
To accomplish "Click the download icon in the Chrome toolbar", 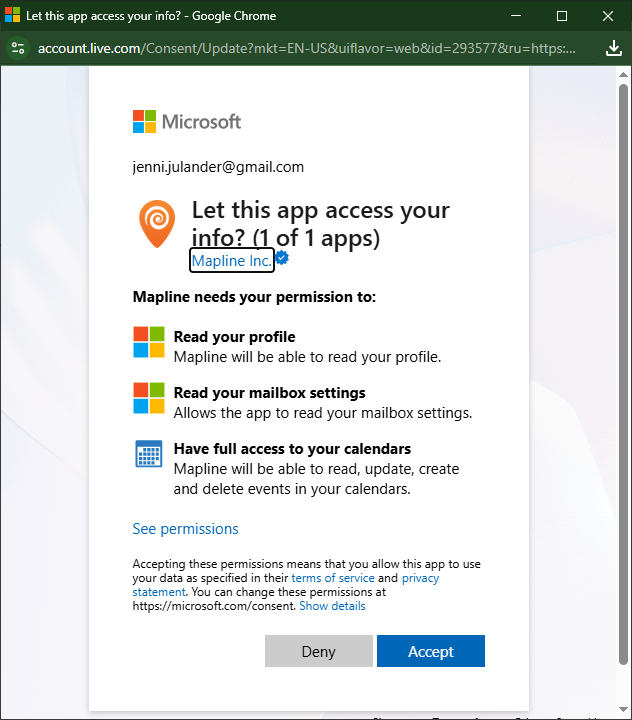I will click(614, 48).
